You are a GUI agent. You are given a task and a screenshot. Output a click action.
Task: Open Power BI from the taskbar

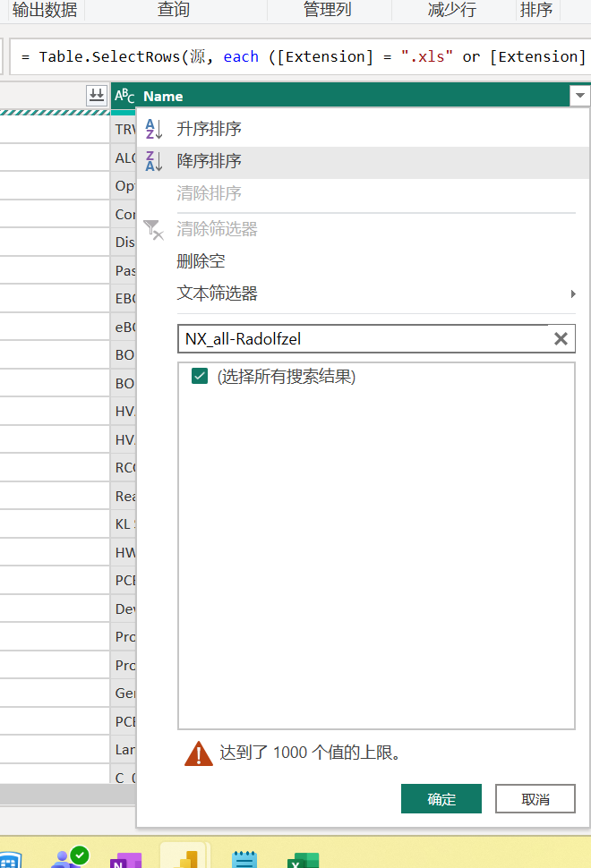tap(185, 858)
